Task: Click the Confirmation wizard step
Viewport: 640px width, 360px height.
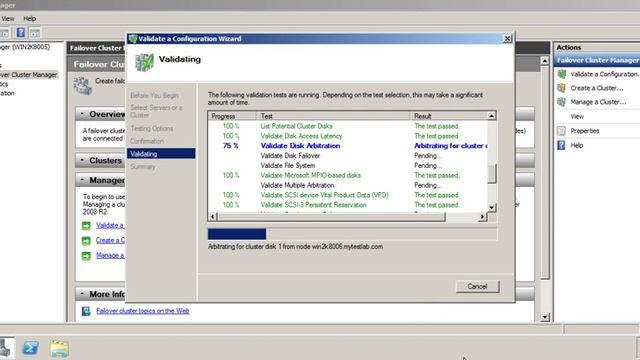Action: click(147, 141)
